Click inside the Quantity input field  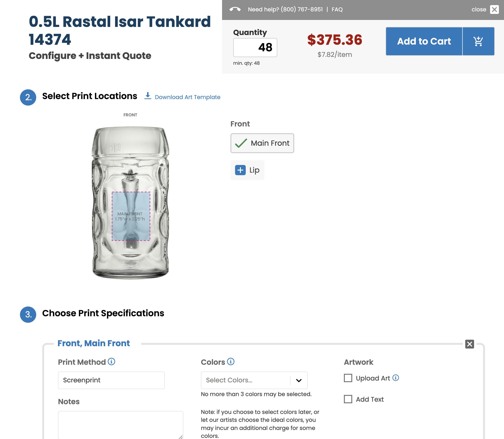(x=255, y=47)
